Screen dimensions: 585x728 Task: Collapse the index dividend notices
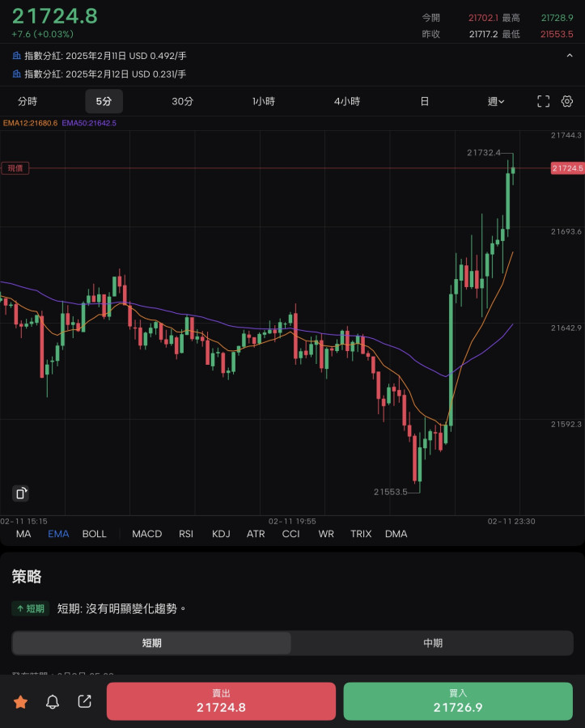[569, 56]
